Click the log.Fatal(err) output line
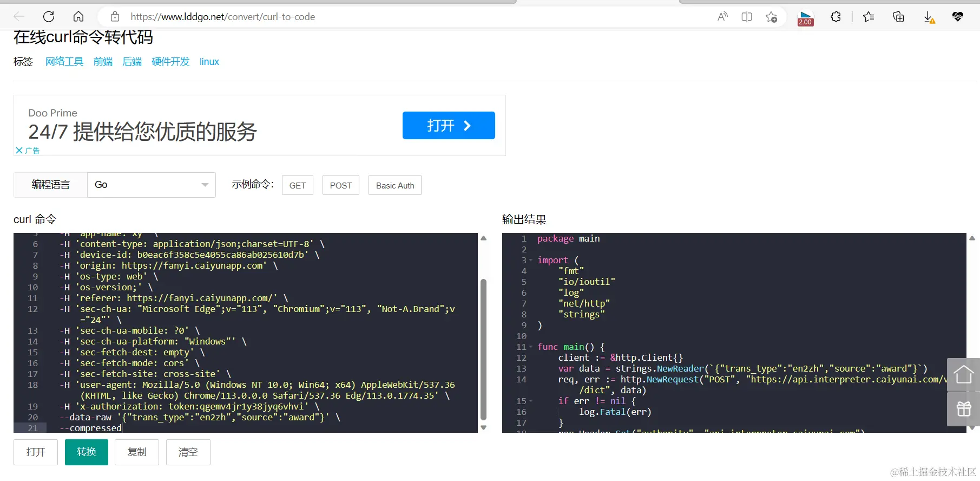This screenshot has height=481, width=980. pos(615,412)
